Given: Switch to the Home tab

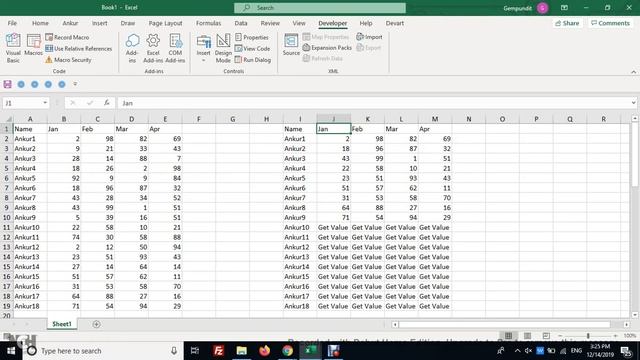Looking at the screenshot, I should (40, 23).
